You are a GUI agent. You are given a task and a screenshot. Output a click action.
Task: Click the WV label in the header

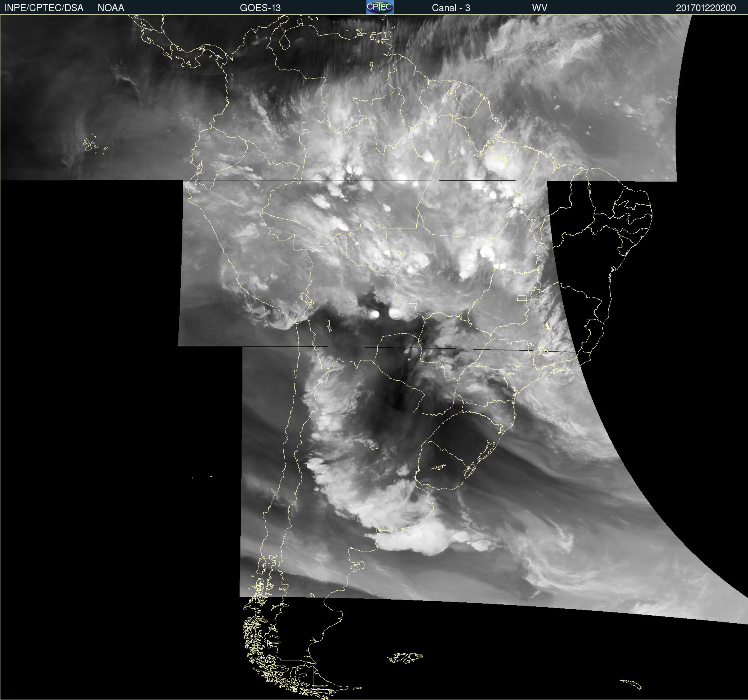pyautogui.click(x=540, y=8)
